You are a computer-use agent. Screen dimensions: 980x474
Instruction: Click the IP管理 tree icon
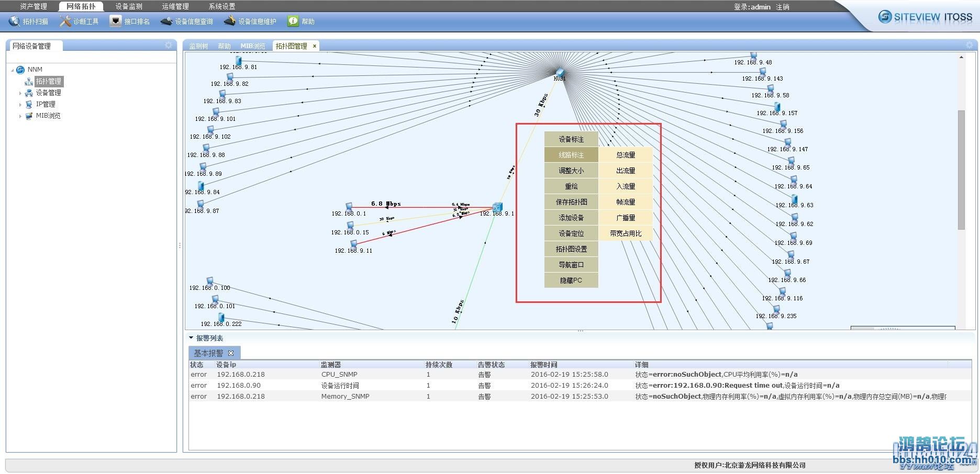tap(29, 104)
